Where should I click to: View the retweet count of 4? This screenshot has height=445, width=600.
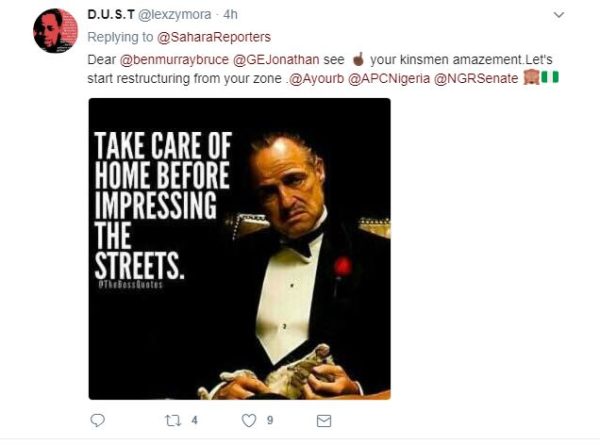tap(194, 421)
